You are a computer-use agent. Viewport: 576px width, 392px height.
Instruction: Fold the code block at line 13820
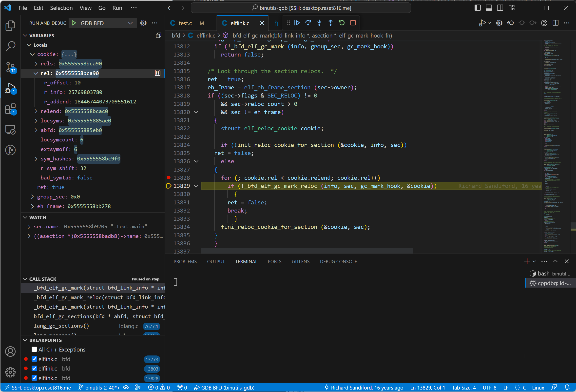click(x=196, y=112)
